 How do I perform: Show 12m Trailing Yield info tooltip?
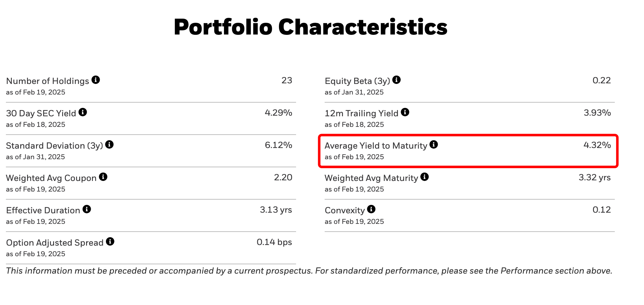tap(405, 112)
